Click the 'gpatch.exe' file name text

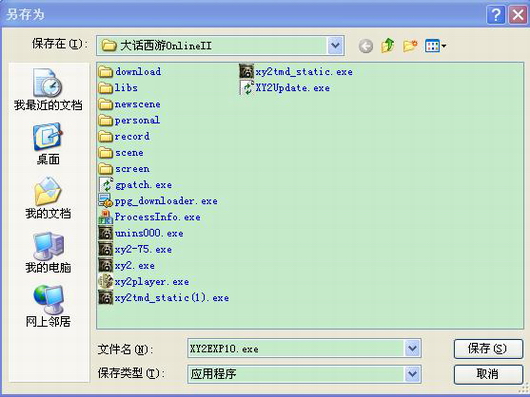pyautogui.click(x=143, y=185)
